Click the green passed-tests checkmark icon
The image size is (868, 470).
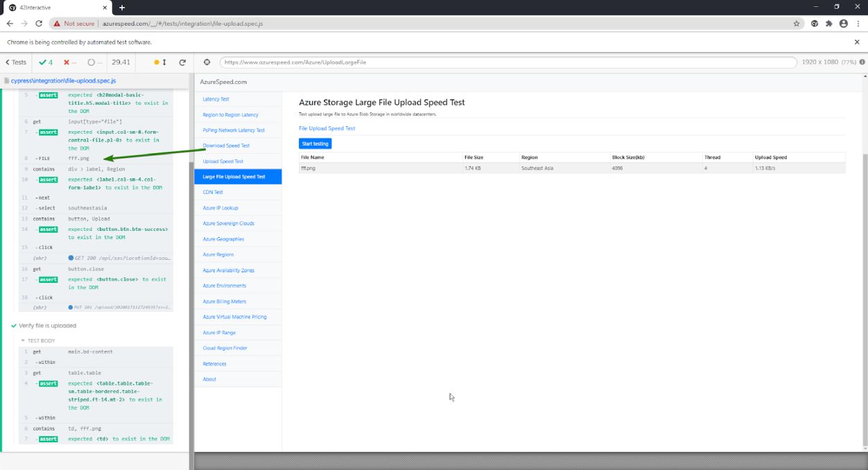[42, 62]
